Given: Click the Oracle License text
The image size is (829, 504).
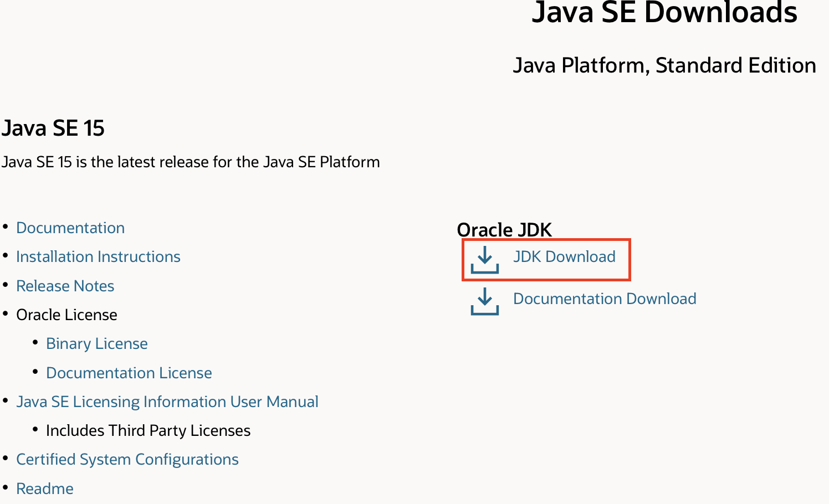Looking at the screenshot, I should pyautogui.click(x=66, y=315).
